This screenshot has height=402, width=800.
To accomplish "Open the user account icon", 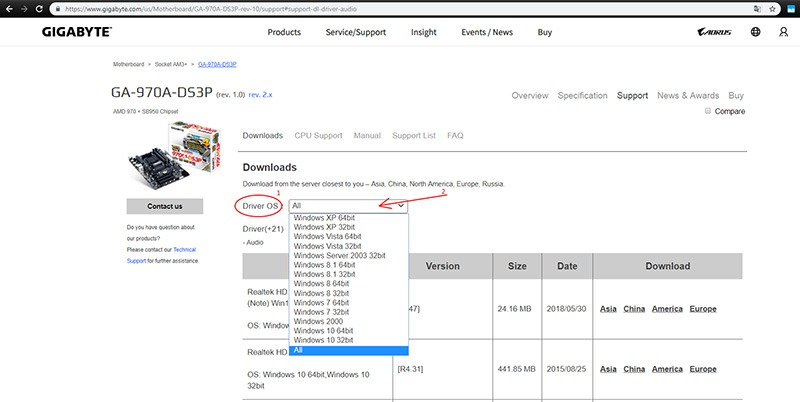I will 783,32.
